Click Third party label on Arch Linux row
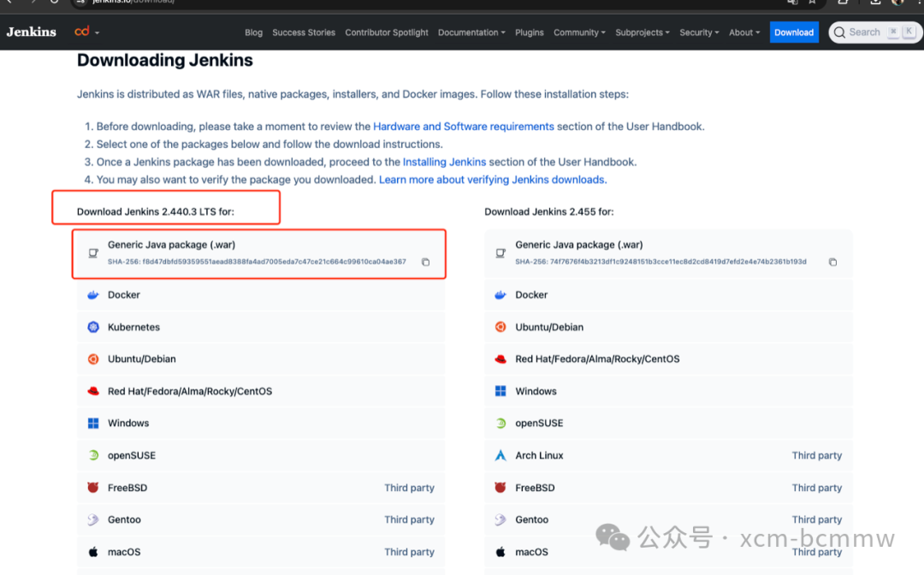The image size is (924, 575). [817, 455]
